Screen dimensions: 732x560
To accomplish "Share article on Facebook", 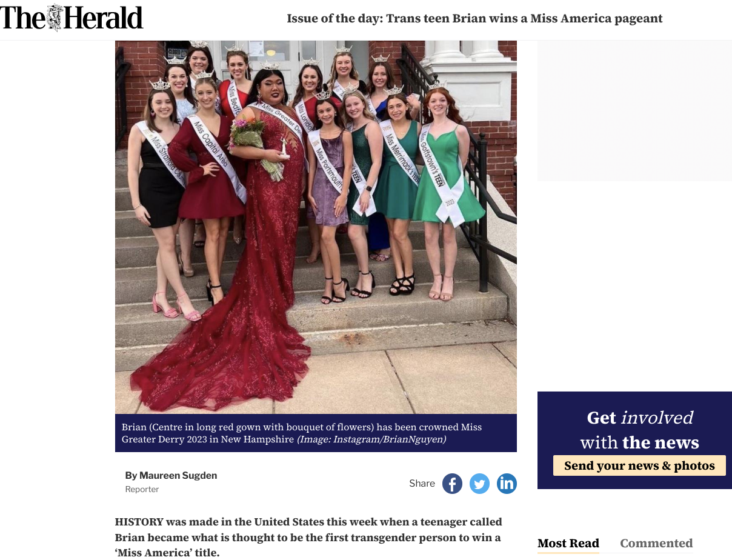I will [452, 484].
